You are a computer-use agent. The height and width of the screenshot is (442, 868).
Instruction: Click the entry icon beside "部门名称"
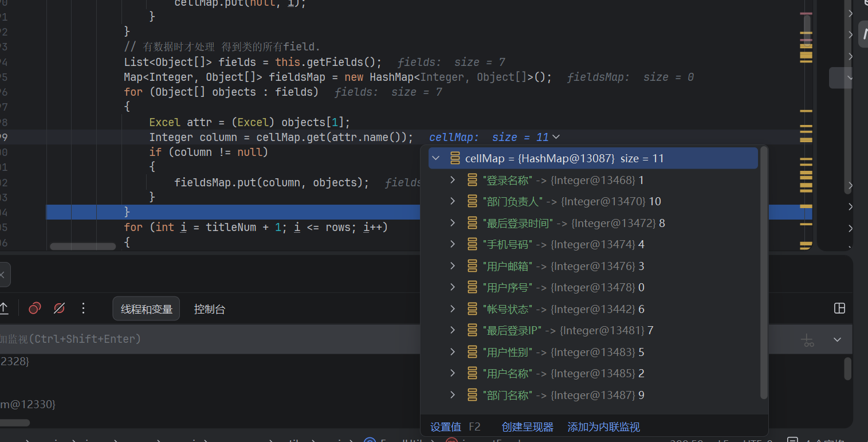(472, 395)
